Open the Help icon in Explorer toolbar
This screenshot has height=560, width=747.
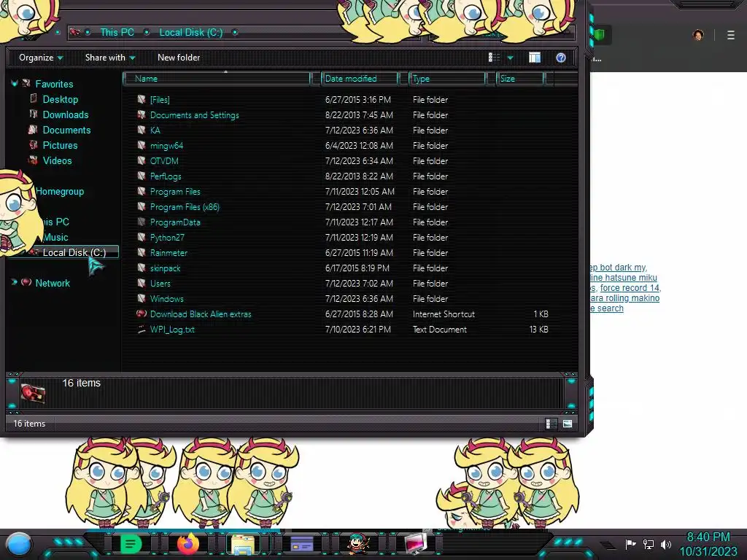pos(561,58)
